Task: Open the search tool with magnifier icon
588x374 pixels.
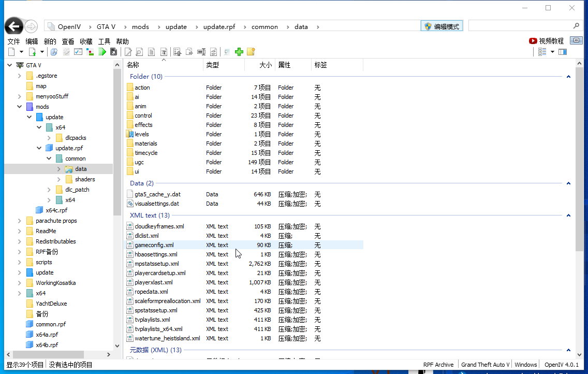Action: click(54, 52)
